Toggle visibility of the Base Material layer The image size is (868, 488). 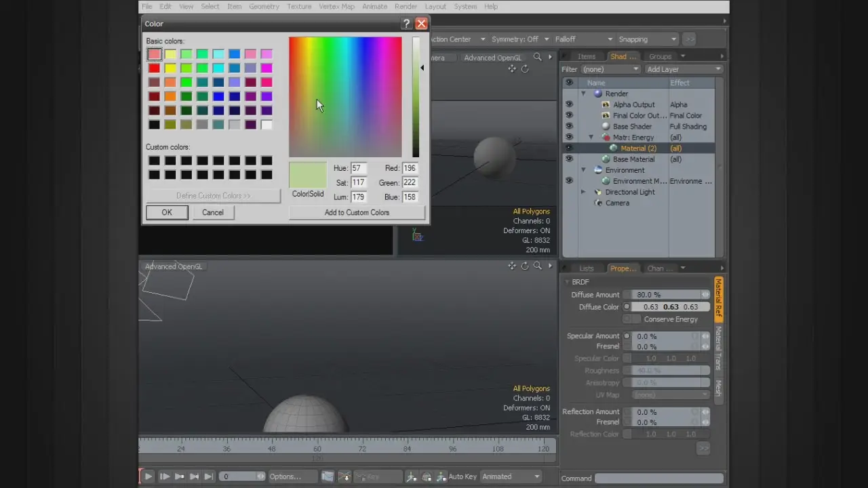pos(569,159)
